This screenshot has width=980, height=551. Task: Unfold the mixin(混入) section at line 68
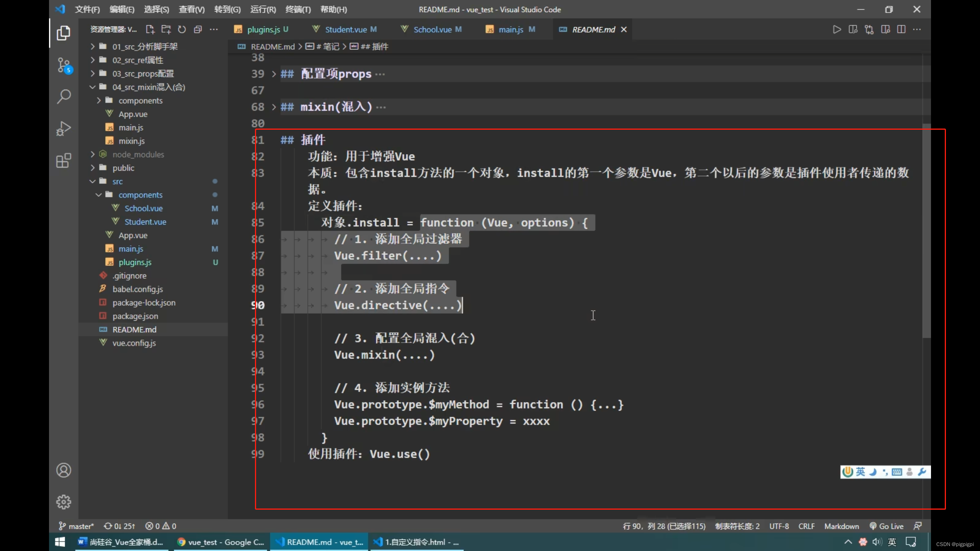click(274, 107)
